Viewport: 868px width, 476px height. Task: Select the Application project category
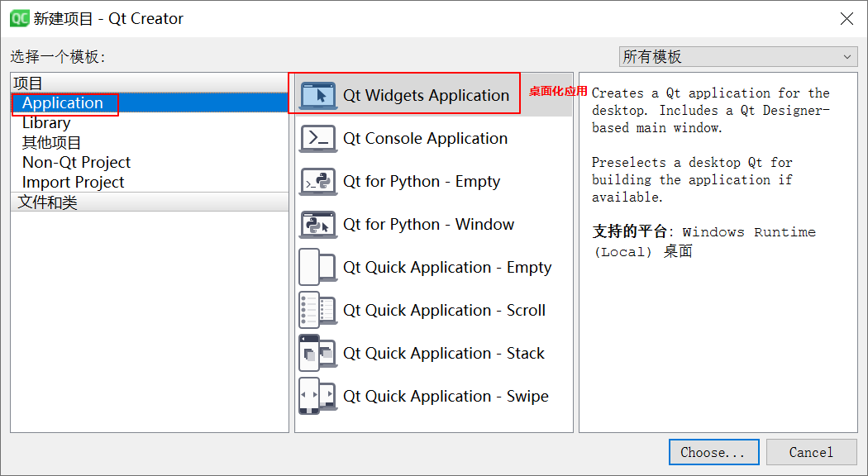(x=150, y=103)
